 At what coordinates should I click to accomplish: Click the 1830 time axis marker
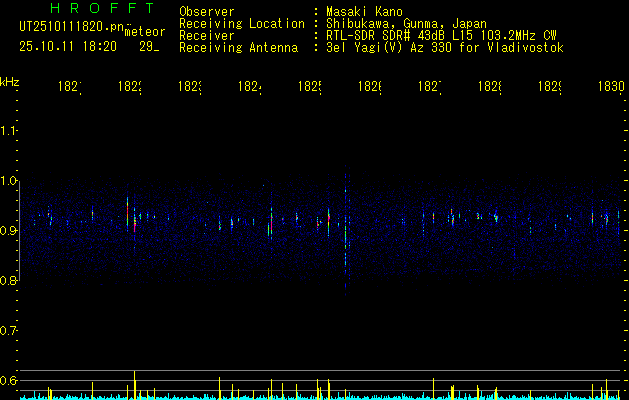click(x=611, y=86)
